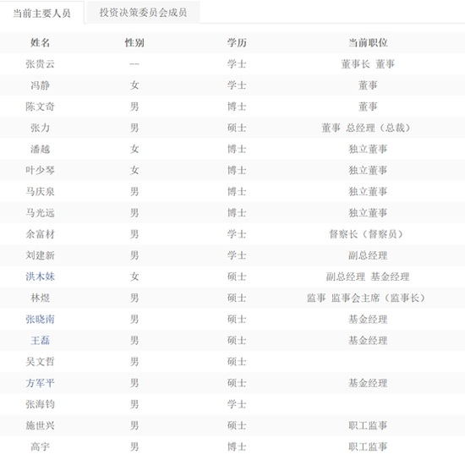The height and width of the screenshot is (476, 465).
Task: Switch to 投资决策委员会成员 tab
Action: (x=143, y=13)
